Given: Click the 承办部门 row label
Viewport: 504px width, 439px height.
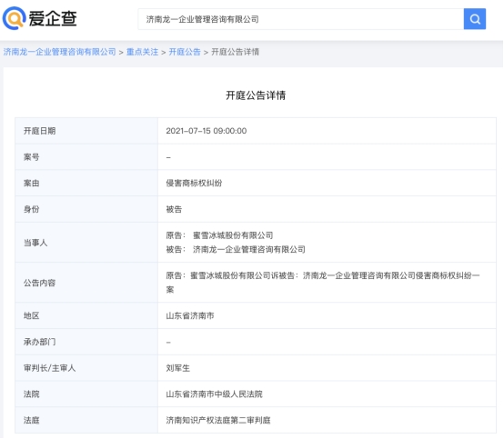Looking at the screenshot, I should coord(39,342).
